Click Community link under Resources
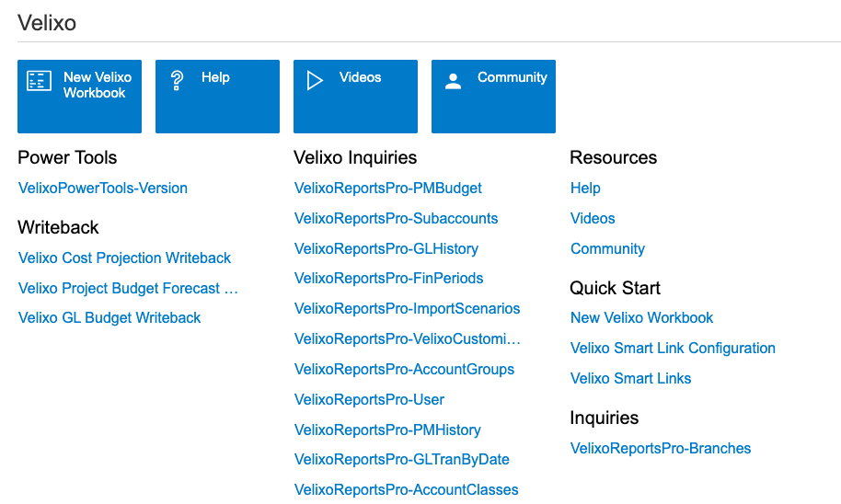 (607, 249)
